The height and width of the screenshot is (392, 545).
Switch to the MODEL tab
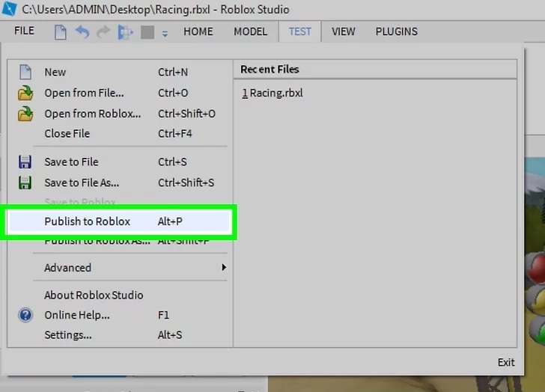250,31
